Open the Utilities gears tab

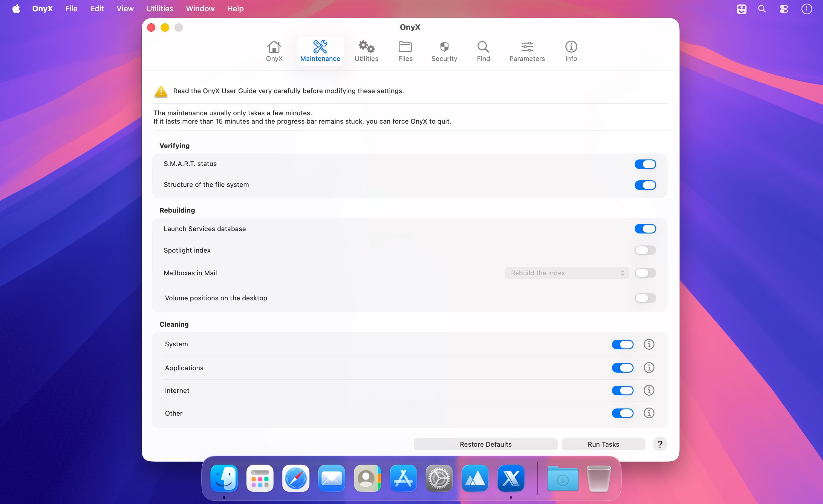(x=366, y=51)
